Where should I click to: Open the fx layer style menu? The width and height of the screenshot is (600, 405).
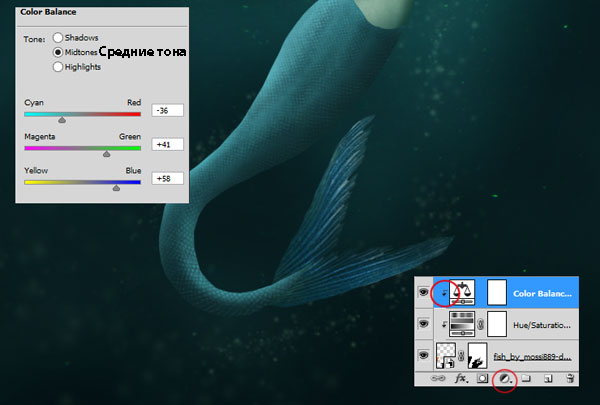461,378
